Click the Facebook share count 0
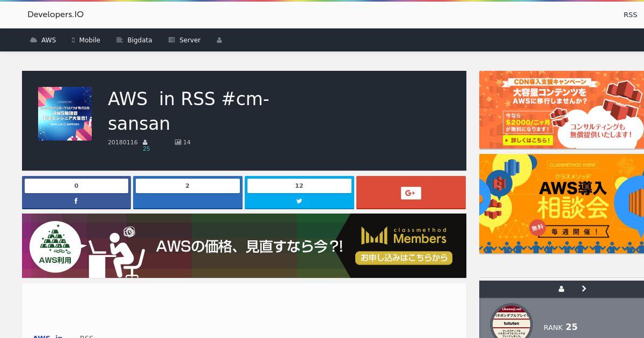The width and height of the screenshot is (644, 338). click(76, 186)
